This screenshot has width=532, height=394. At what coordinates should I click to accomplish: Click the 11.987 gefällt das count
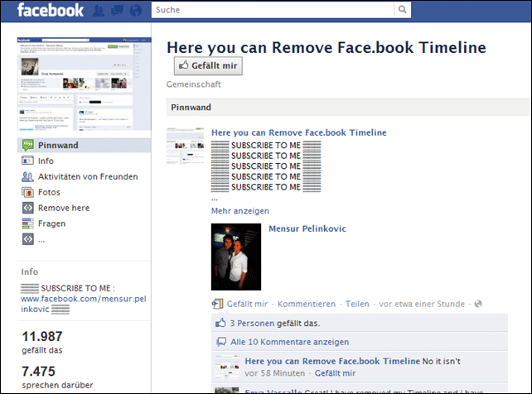(x=42, y=342)
